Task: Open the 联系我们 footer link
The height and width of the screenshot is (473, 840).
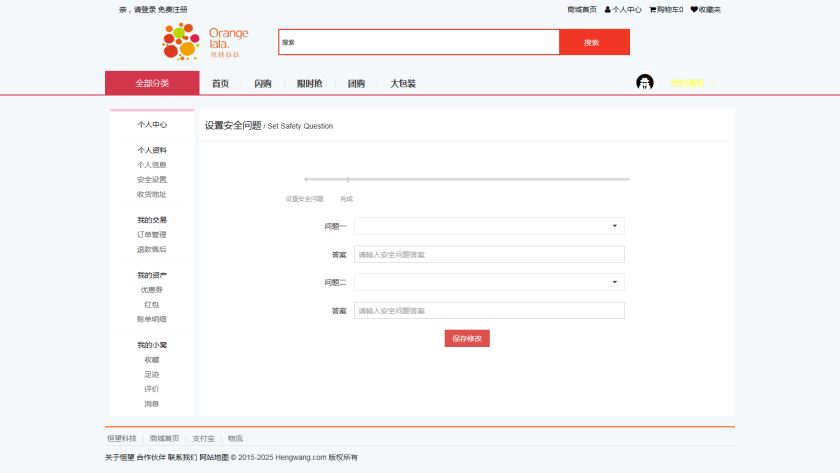Action: click(x=182, y=457)
